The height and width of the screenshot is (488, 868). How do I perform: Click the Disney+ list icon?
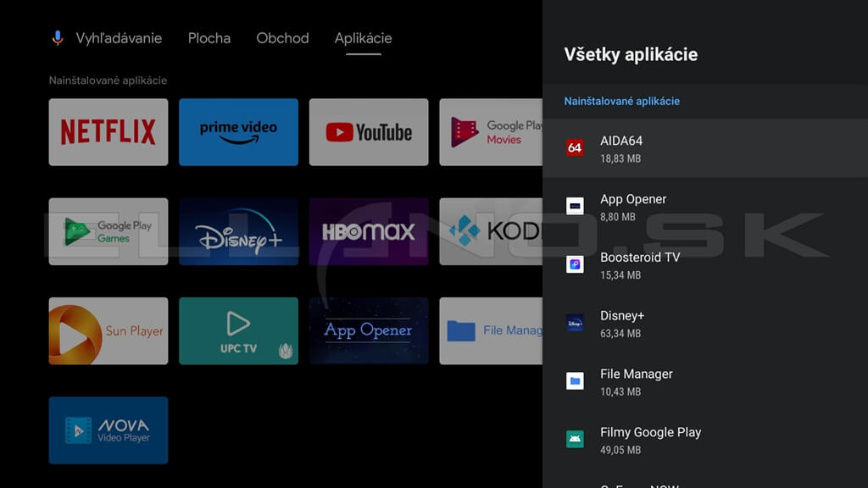(x=575, y=323)
